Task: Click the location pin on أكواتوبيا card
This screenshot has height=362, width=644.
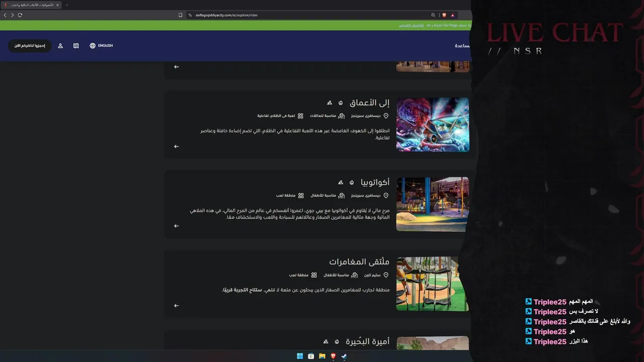Action: [x=386, y=195]
